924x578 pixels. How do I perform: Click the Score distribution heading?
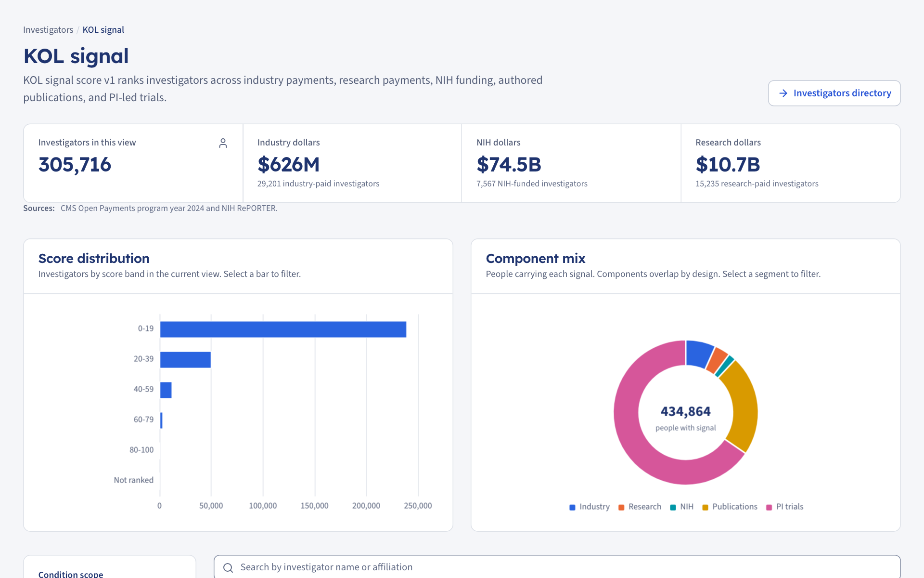(x=94, y=259)
